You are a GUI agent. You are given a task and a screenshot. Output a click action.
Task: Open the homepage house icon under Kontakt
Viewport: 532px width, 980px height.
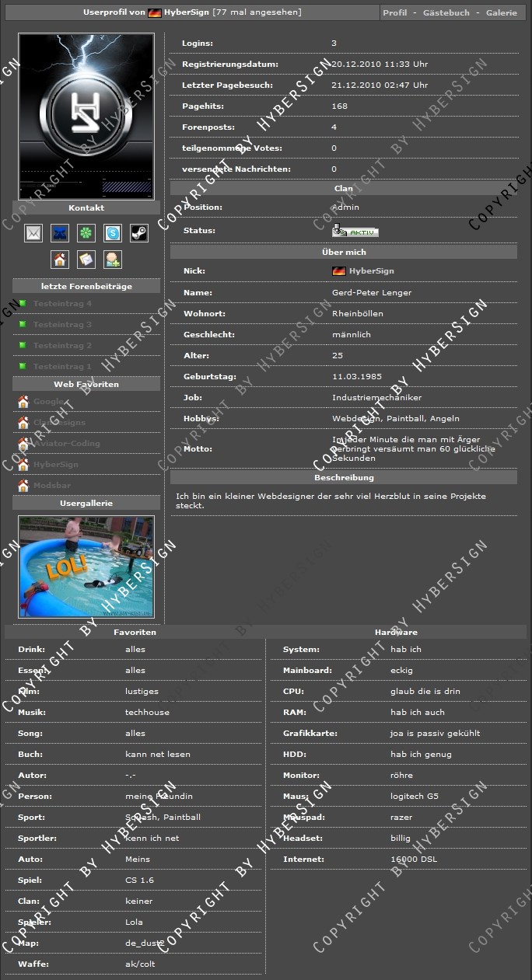60,260
